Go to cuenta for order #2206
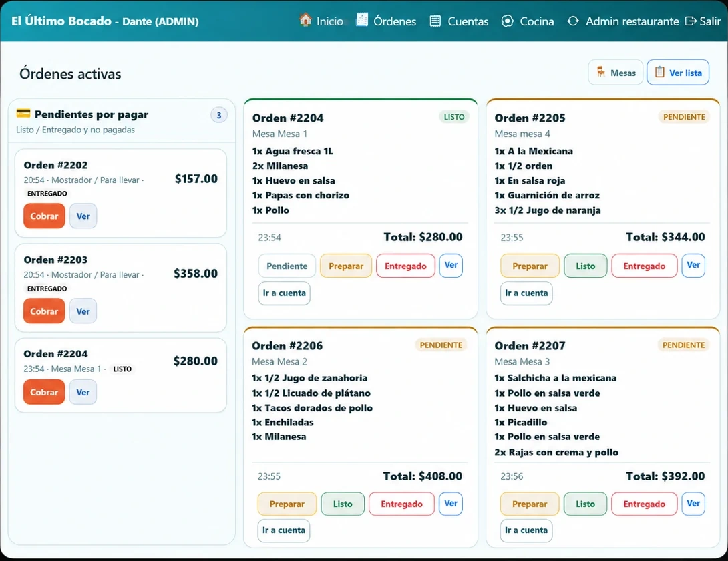 284,530
